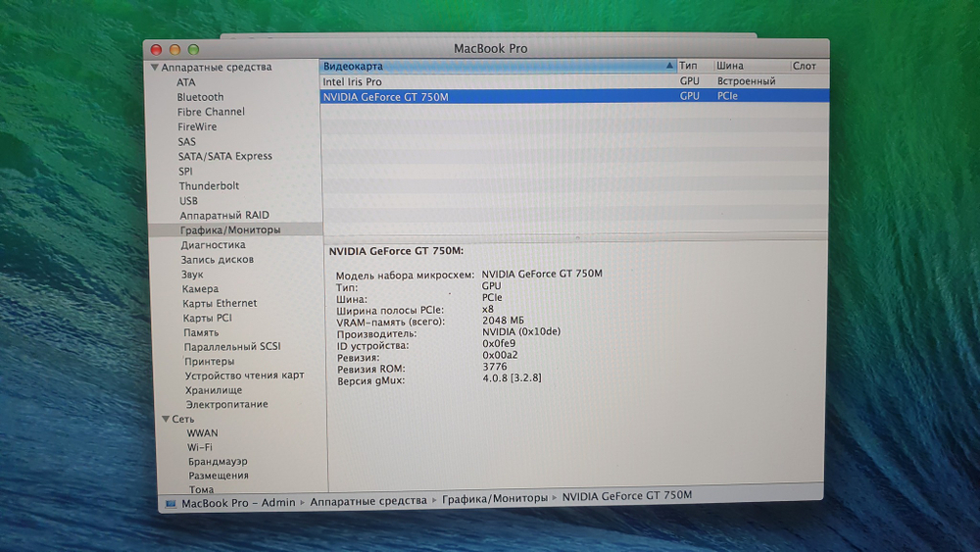Select FireWire in the sidebar
Screen dimensions: 980x552
coord(198,126)
